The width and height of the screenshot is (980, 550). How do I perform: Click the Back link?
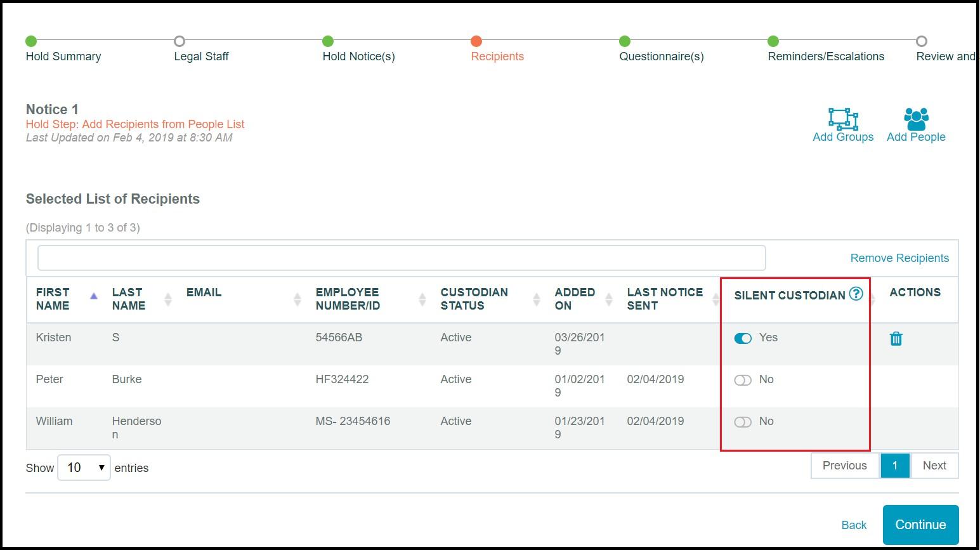pyautogui.click(x=854, y=525)
